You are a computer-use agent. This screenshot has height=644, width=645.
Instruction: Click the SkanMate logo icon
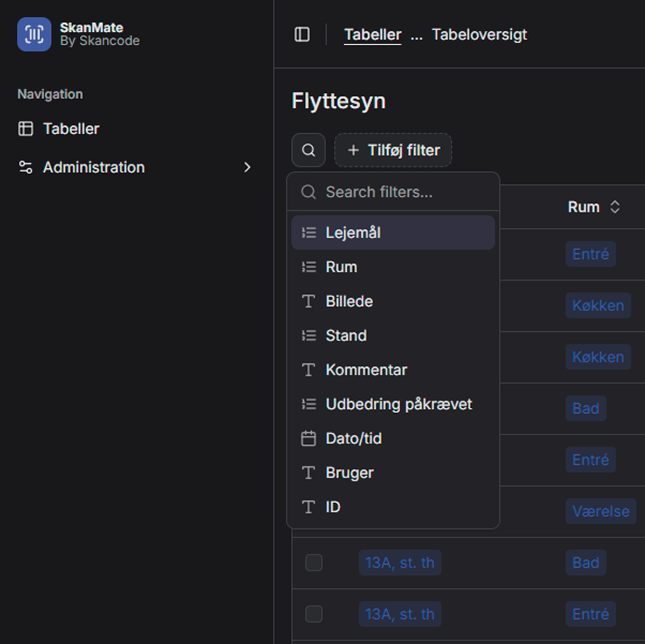(34, 34)
